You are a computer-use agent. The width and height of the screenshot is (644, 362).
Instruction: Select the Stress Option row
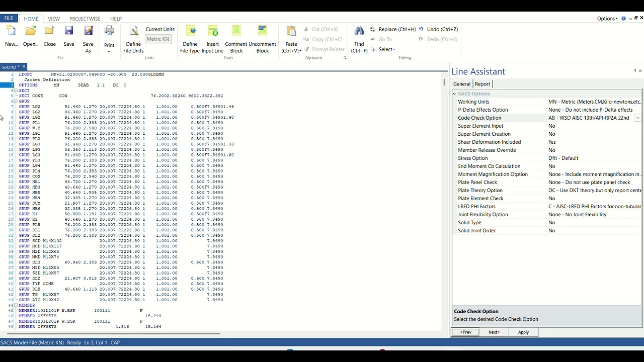pyautogui.click(x=547, y=158)
